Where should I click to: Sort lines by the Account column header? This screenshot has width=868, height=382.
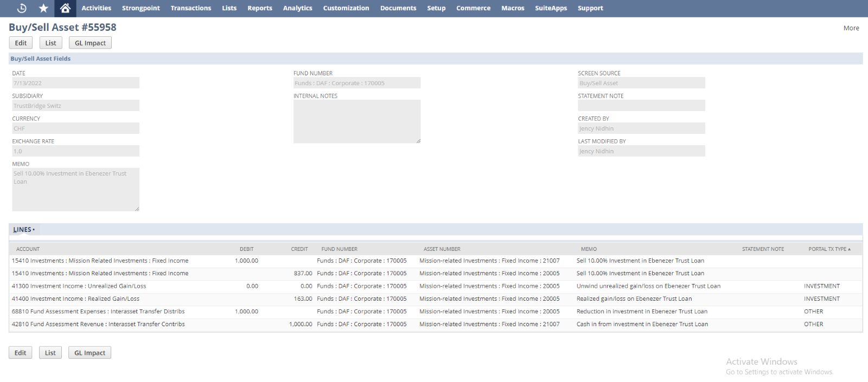tap(28, 249)
